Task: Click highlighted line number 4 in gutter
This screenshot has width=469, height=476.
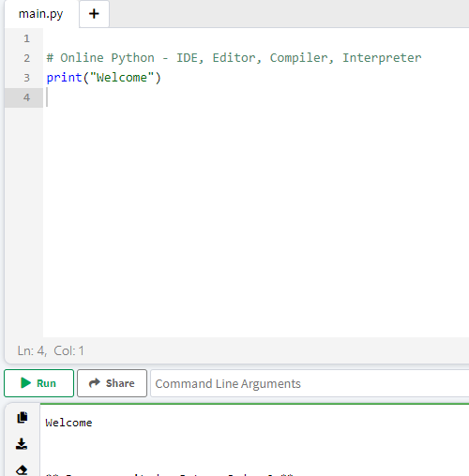Action: 26,97
